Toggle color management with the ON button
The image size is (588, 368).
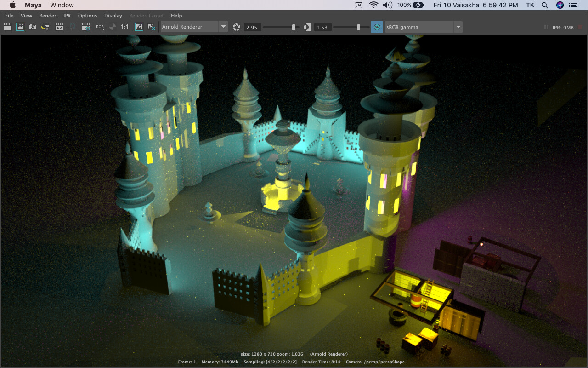click(x=377, y=27)
